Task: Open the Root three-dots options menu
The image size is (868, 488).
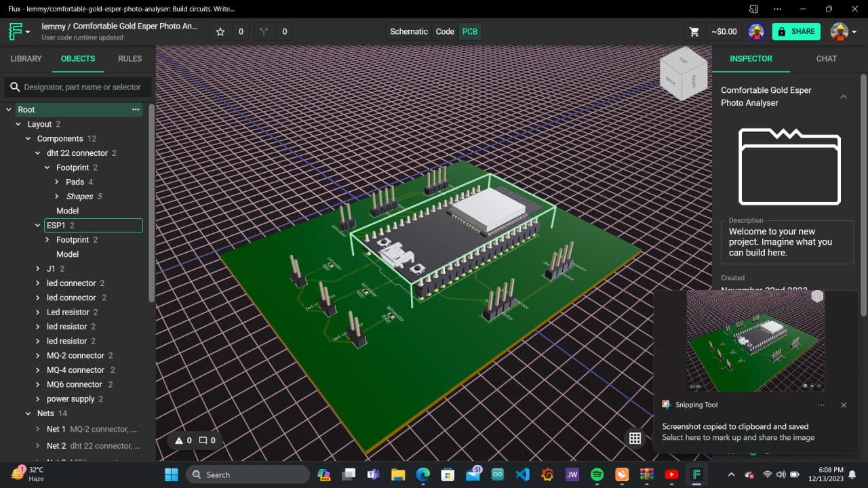Action: pos(136,109)
